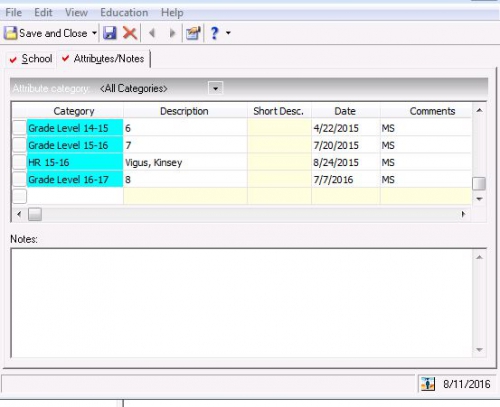Image resolution: width=500 pixels, height=407 pixels.
Task: Select row marker for Grade Level 15-16
Action: (19, 145)
